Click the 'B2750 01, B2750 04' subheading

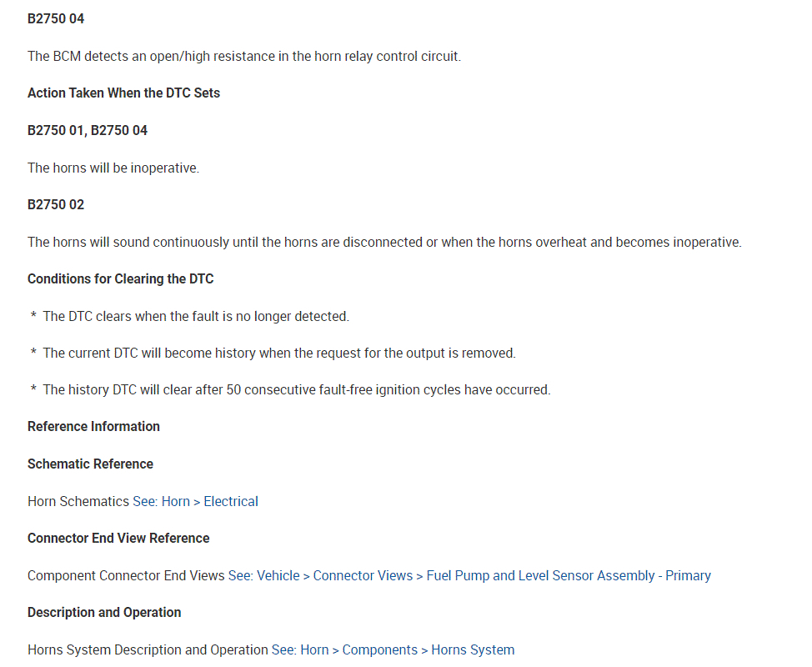88,130
